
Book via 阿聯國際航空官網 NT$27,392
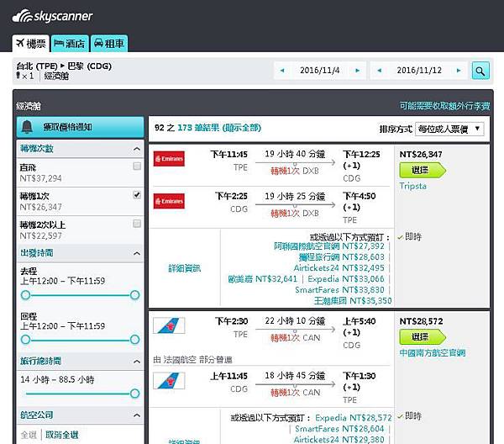(328, 246)
